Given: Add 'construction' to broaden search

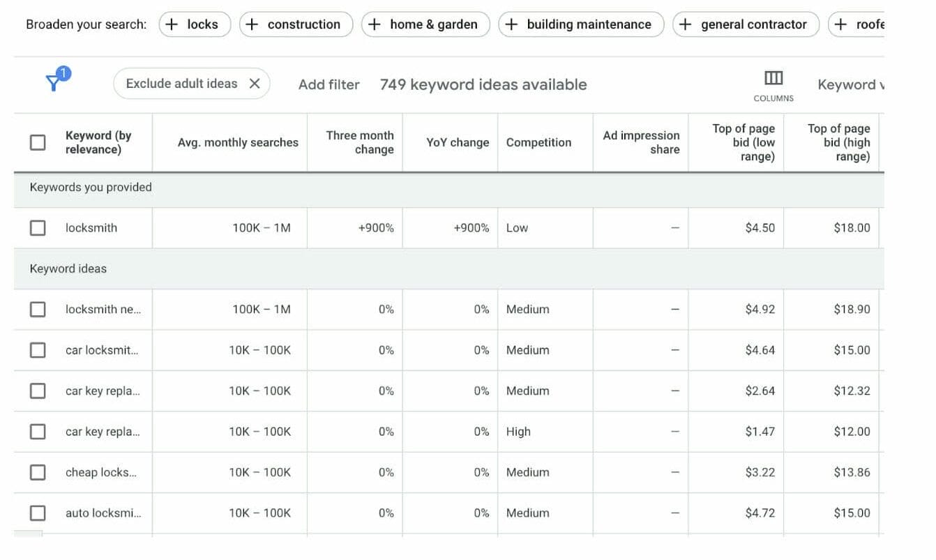Looking at the screenshot, I should tap(296, 24).
